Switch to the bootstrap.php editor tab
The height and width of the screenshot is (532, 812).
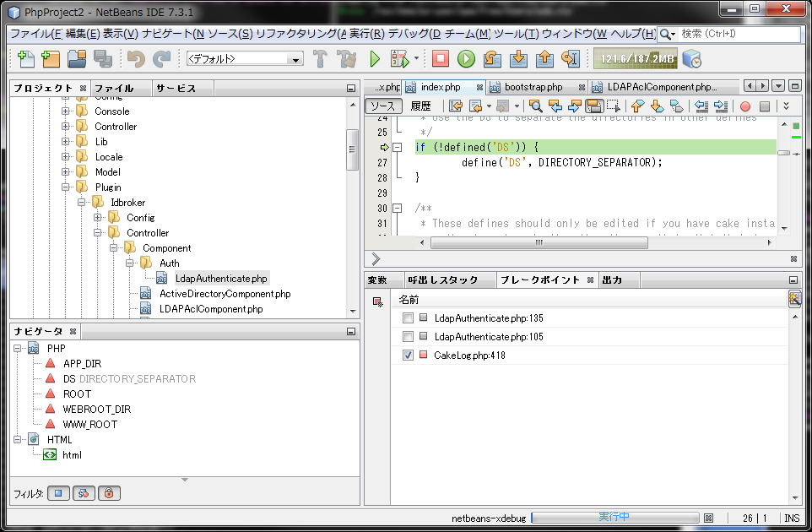click(x=533, y=87)
